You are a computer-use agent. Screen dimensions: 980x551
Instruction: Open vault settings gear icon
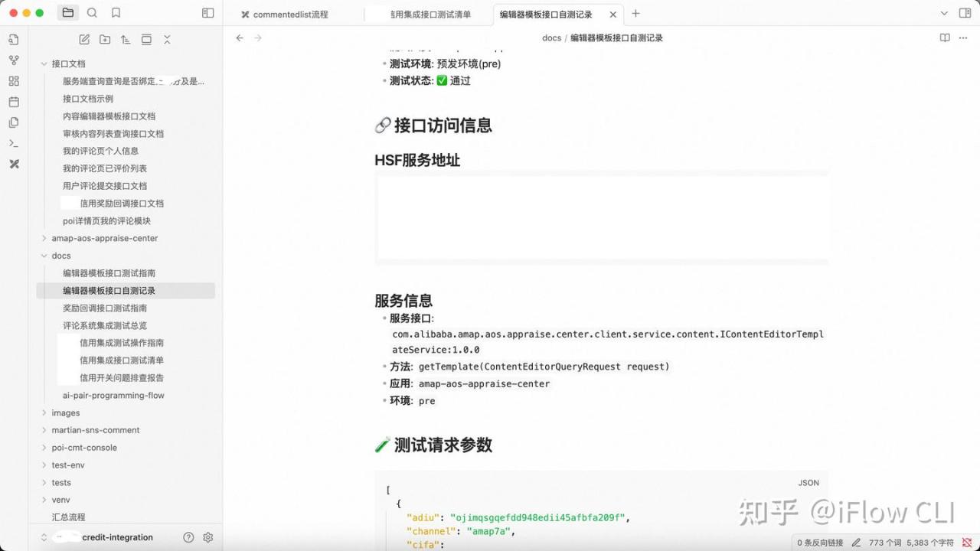pos(207,537)
